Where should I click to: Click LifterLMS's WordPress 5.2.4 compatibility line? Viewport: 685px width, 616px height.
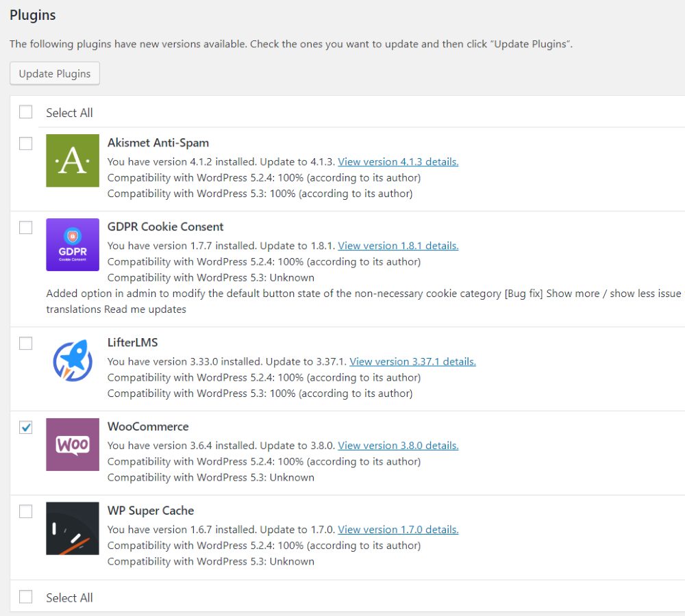coord(264,378)
